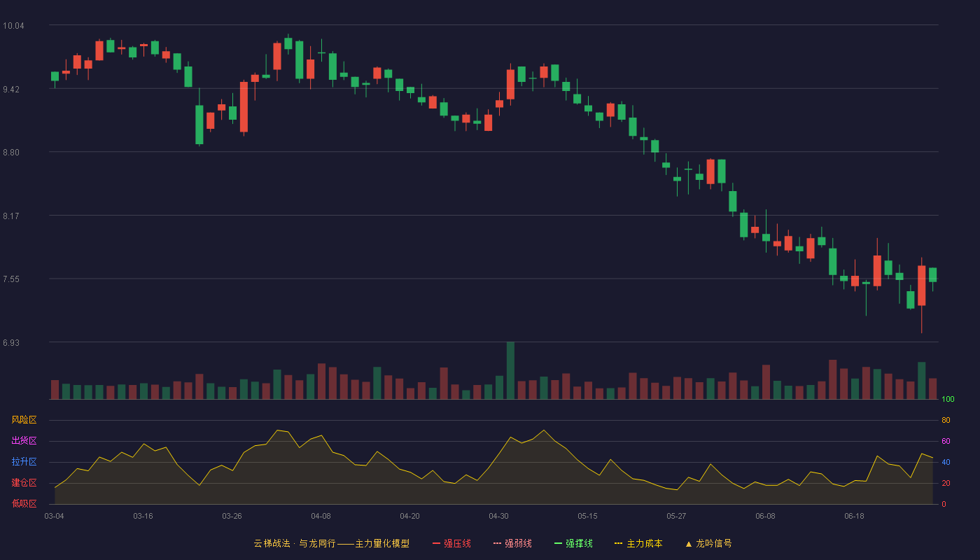Click the 03-26 date label

pos(232,516)
